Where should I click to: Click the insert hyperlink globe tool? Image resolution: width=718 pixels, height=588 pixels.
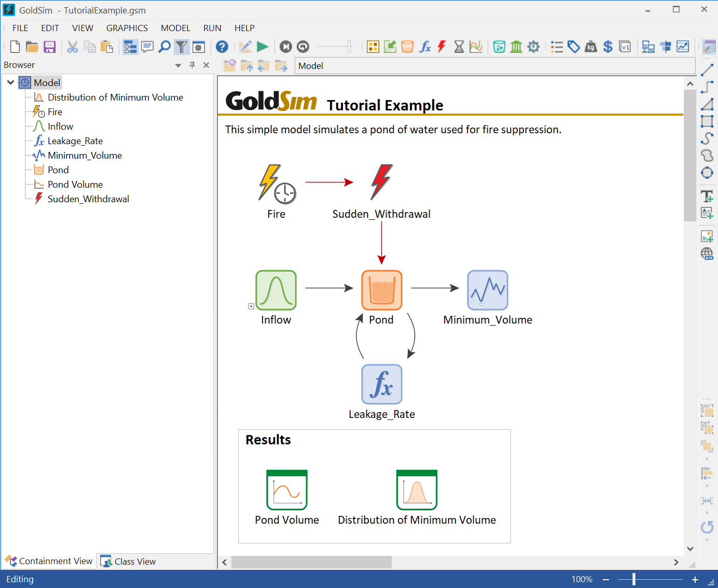coord(707,254)
